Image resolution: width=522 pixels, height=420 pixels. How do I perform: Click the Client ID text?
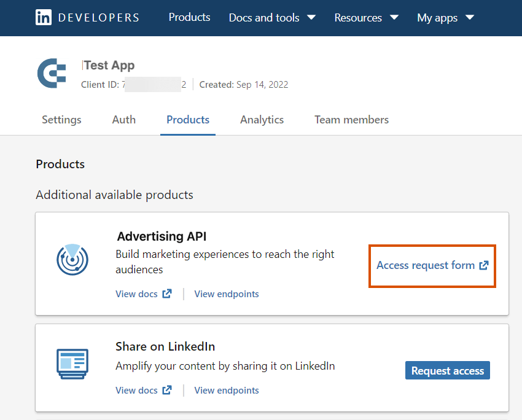133,85
